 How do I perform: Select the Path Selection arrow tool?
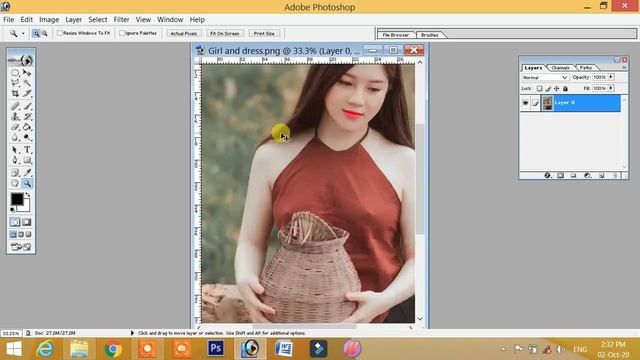tap(15, 150)
